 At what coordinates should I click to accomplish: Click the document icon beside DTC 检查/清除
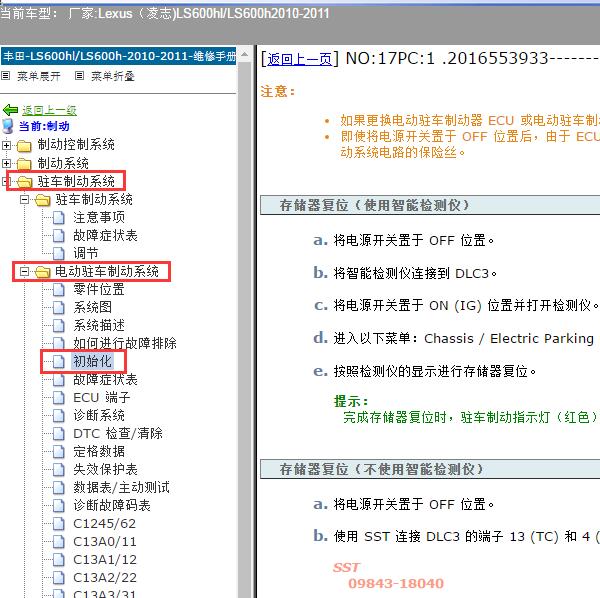59,433
